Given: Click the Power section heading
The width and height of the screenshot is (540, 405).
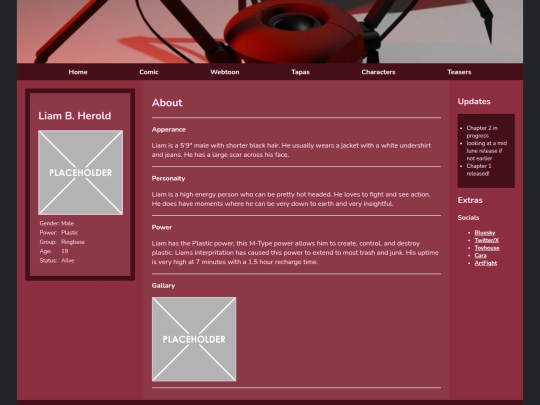Looking at the screenshot, I should click(x=162, y=227).
